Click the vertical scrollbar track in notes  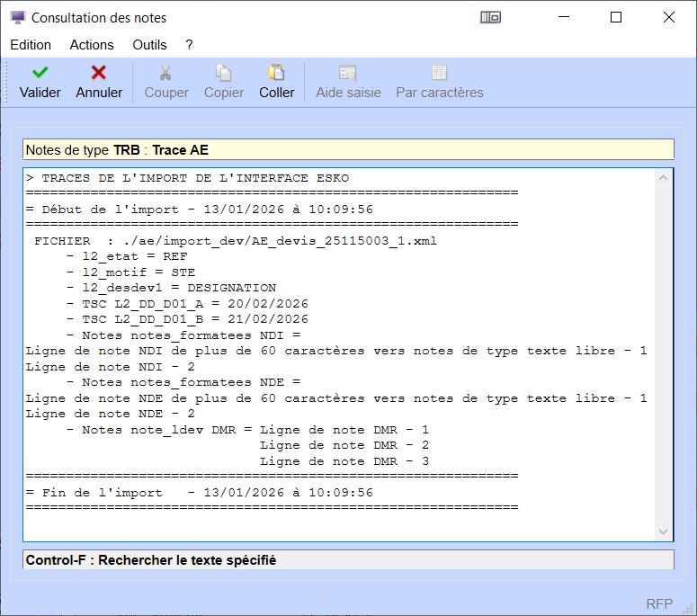664,360
